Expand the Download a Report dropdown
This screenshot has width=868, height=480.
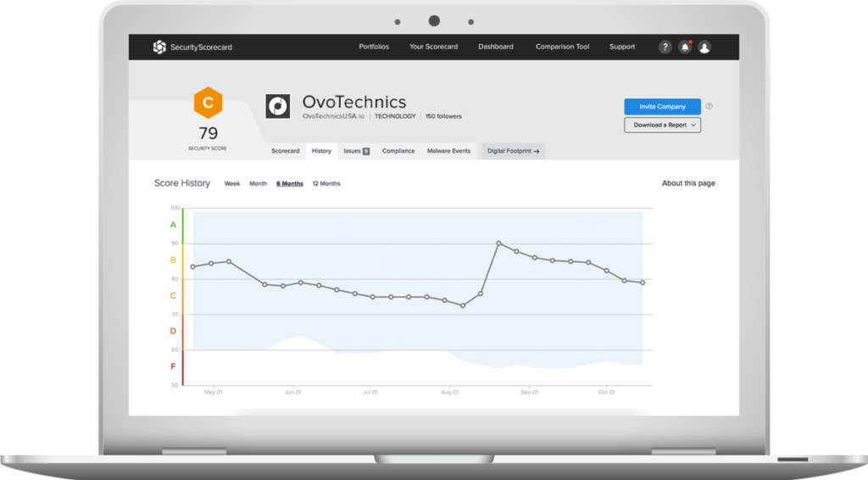(x=662, y=126)
